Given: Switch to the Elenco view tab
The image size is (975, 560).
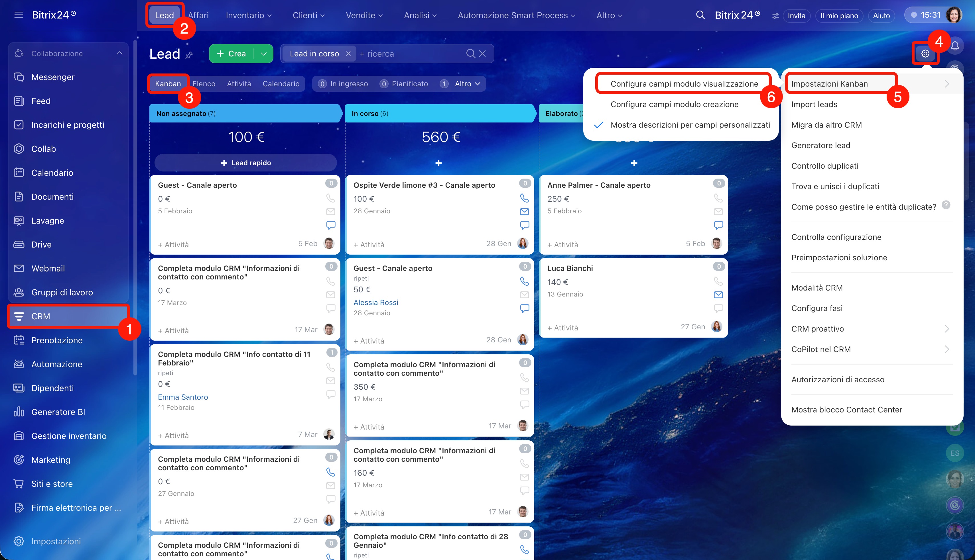Looking at the screenshot, I should (204, 84).
